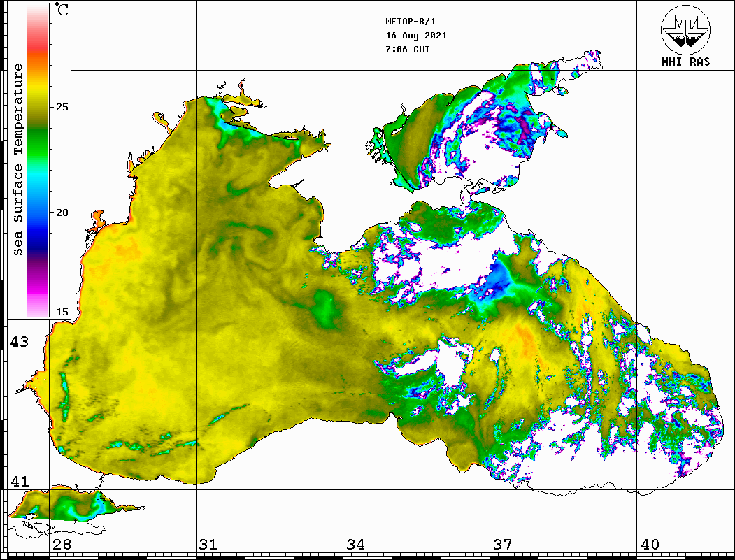Click the '25' tick label on the color scale
The width and height of the screenshot is (735, 560).
pos(62,107)
